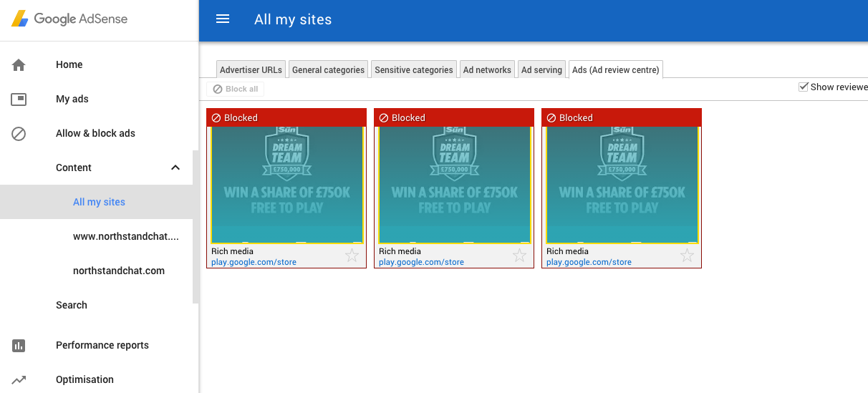Open third ad's play.google.com/store link

tap(589, 262)
